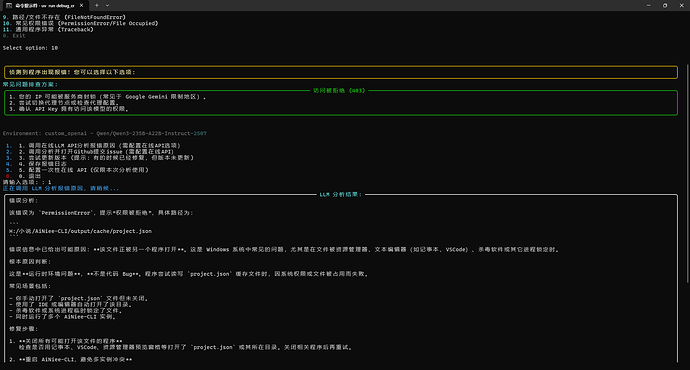690x370 pixels.
Task: Click the line containing `PermissionError` in results
Action: coord(101,213)
